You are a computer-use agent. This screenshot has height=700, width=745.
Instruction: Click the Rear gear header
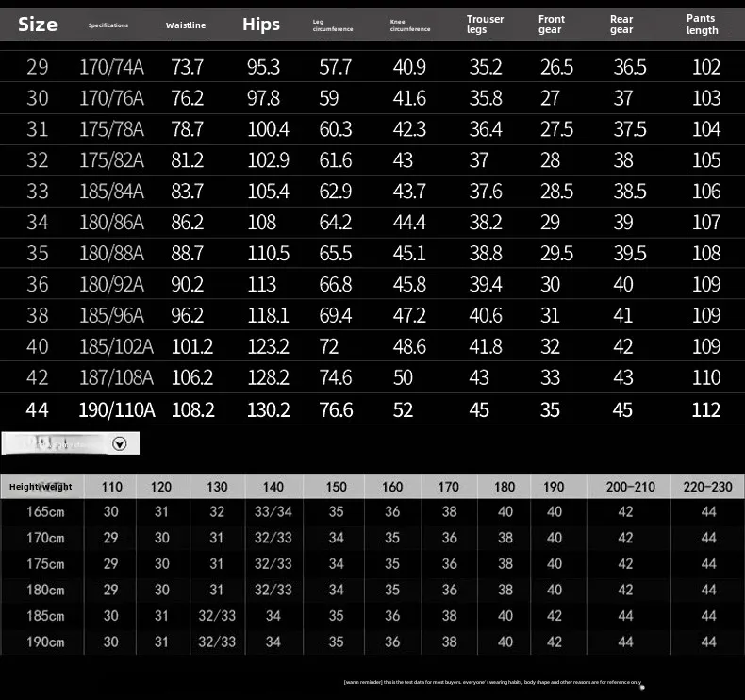click(621, 25)
